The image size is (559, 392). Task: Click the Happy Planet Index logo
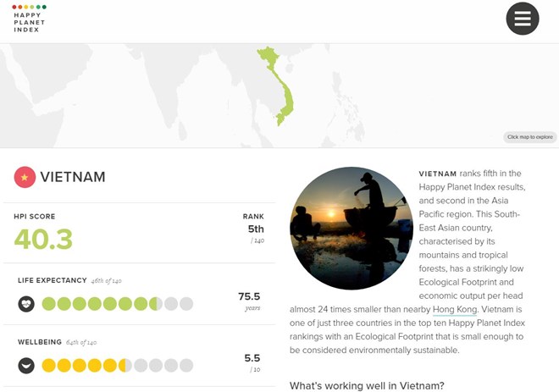[29, 19]
